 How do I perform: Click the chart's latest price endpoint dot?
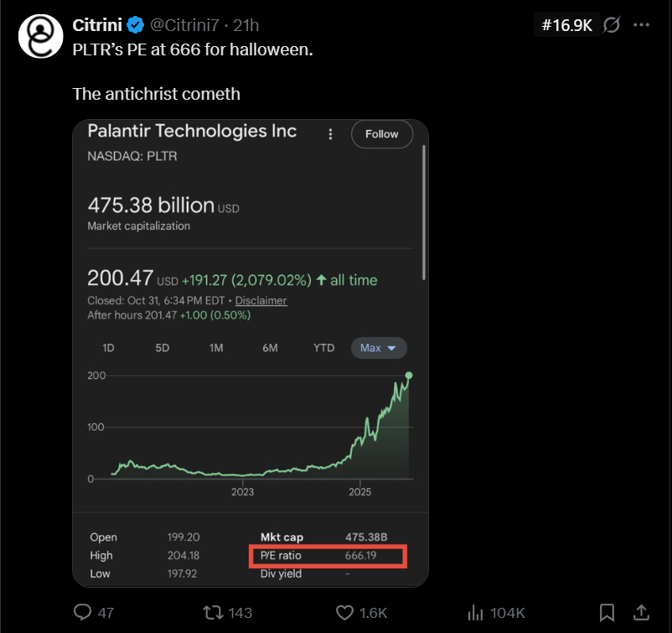(409, 376)
